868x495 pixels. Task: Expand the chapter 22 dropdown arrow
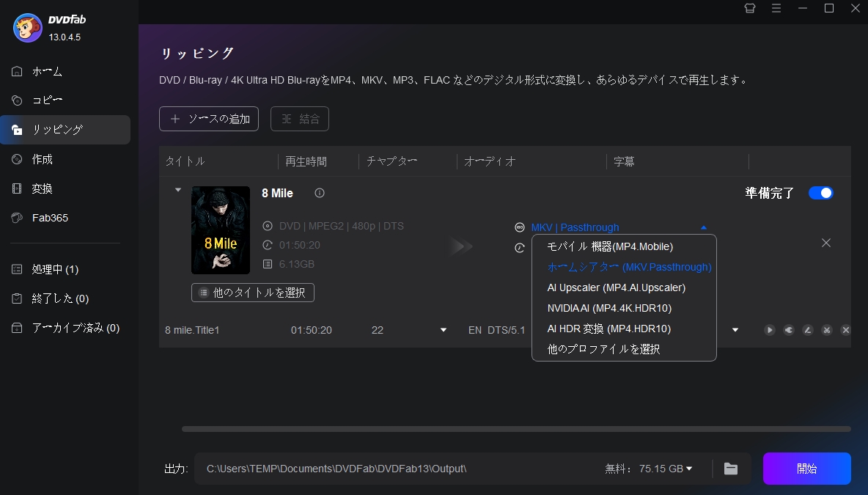[444, 330]
